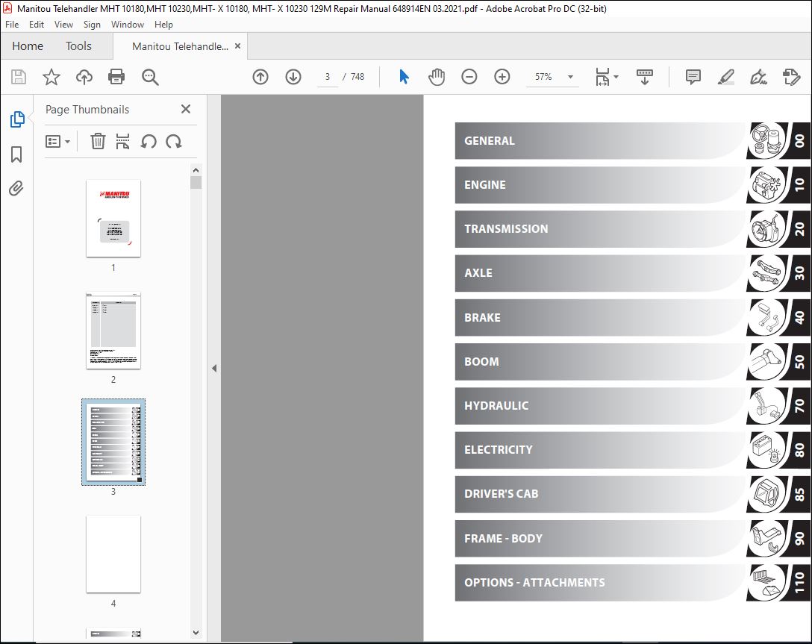Image resolution: width=812 pixels, height=644 pixels.
Task: Print the document with the printer icon
Action: click(116, 77)
